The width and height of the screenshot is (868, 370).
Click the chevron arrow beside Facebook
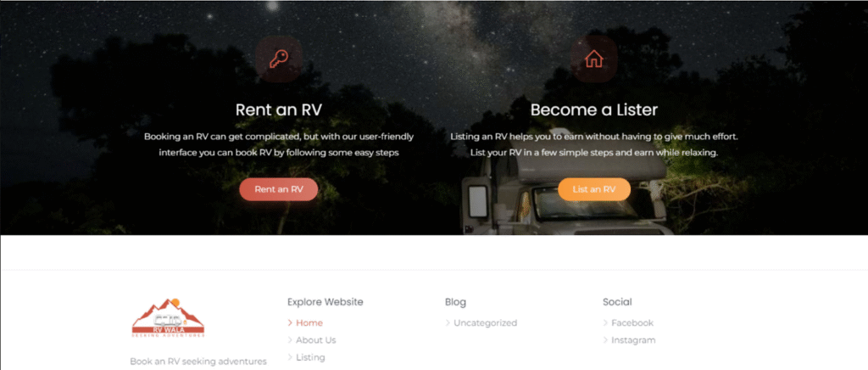coord(605,323)
